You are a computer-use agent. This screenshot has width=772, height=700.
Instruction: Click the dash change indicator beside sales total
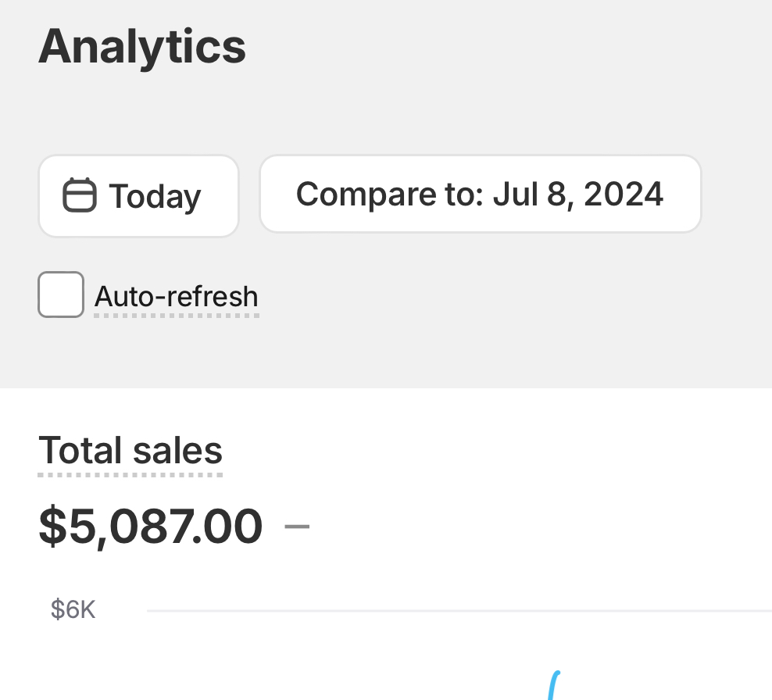(x=297, y=526)
